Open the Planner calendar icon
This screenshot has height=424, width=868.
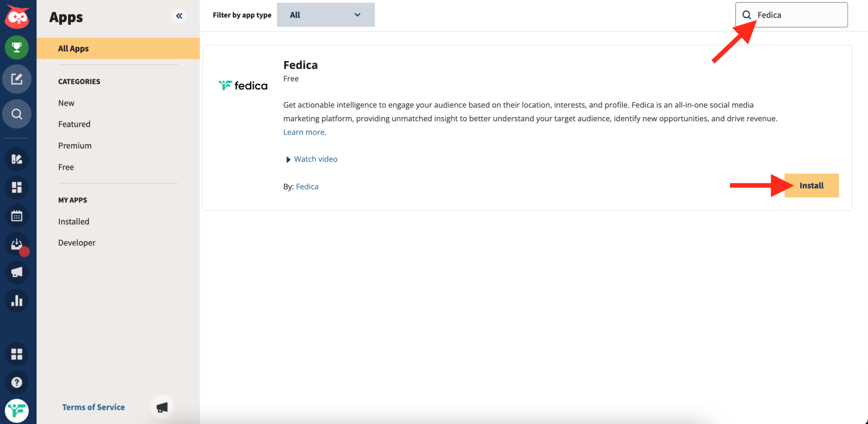(17, 215)
